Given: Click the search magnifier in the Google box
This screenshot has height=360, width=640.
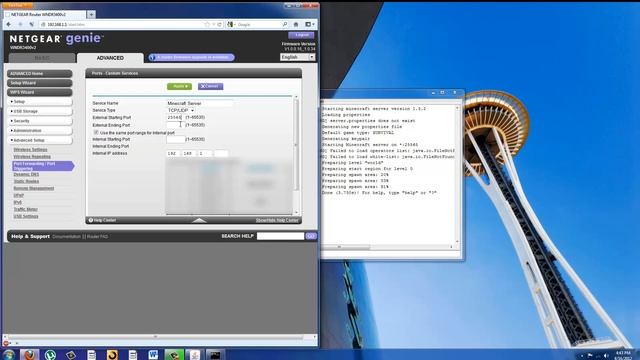Looking at the screenshot, I should coord(285,24).
